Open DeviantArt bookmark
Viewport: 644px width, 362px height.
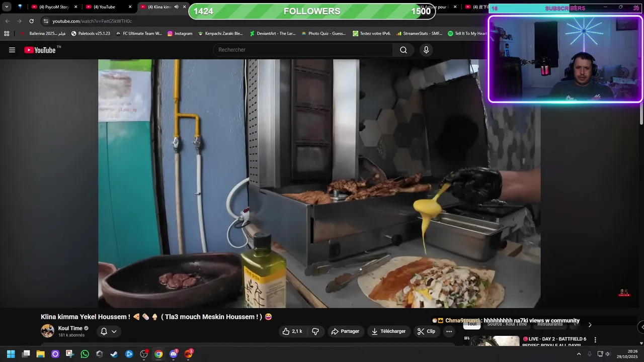tap(272, 34)
